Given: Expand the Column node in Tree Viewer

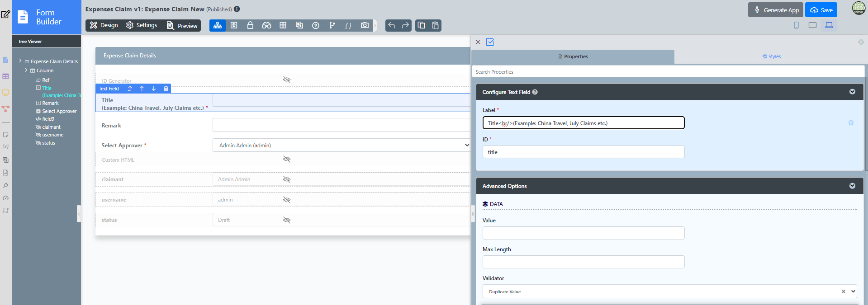Looking at the screenshot, I should (26, 70).
